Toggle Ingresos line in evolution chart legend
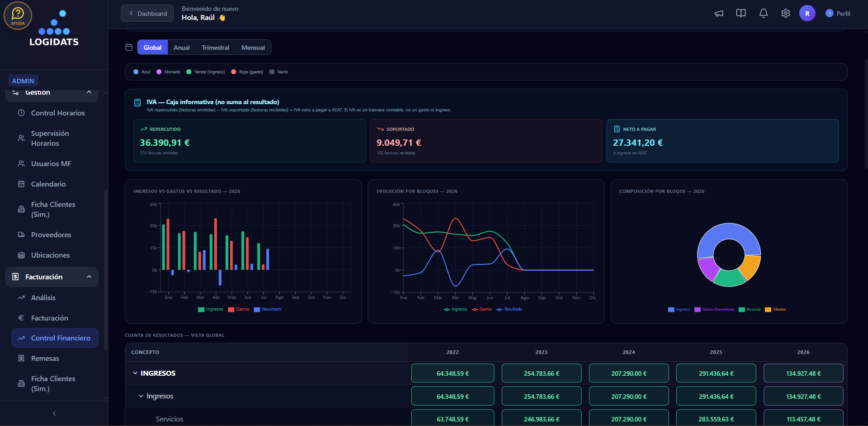Screen dimensions: 868x426 [x=455, y=309]
